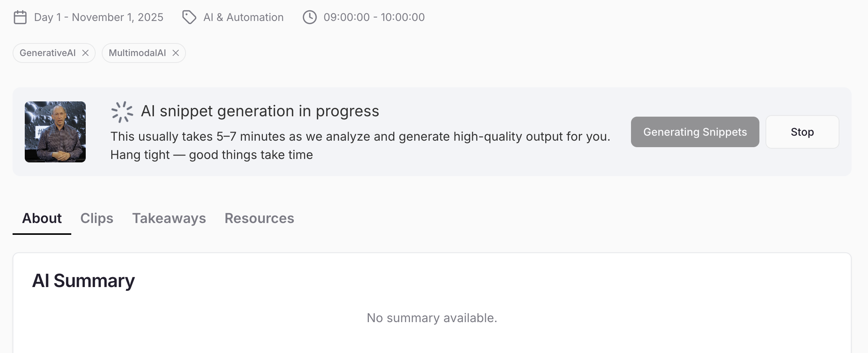Select the Resources tab
Viewport: 868px width, 353px height.
(x=259, y=218)
